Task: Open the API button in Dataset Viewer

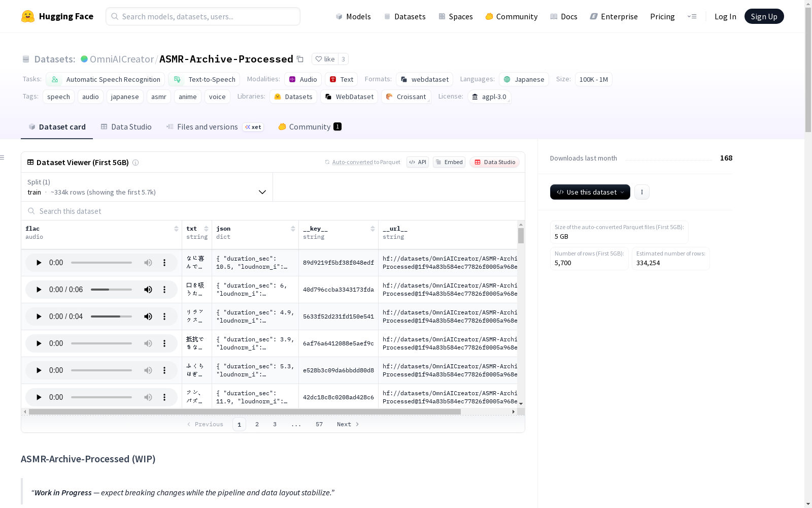Action: 418,162
